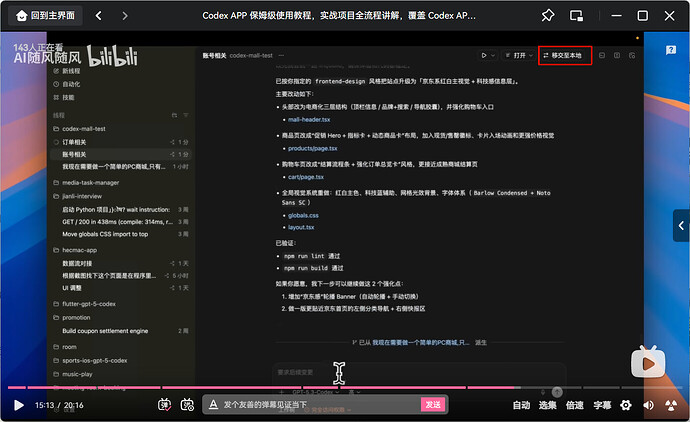Click the run triangle icon in Codex toolbar
This screenshot has height=422, width=690.
pyautogui.click(x=484, y=55)
